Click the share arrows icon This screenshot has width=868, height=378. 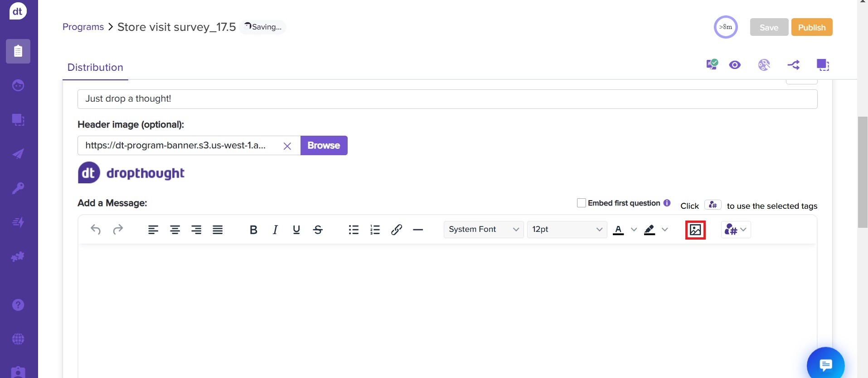click(x=793, y=65)
